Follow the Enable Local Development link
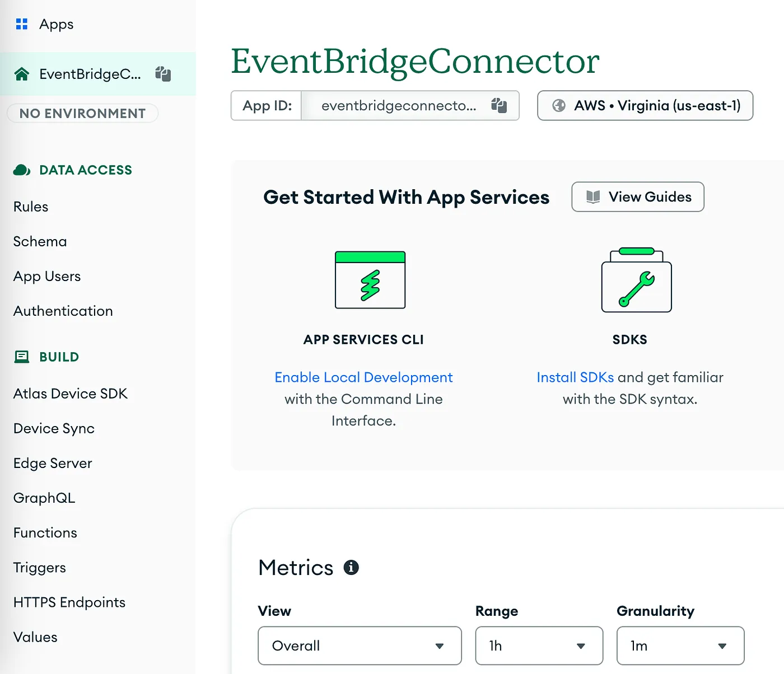The image size is (784, 674). pos(363,377)
